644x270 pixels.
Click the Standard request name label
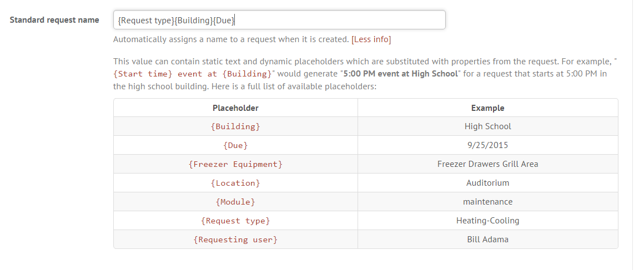point(54,20)
